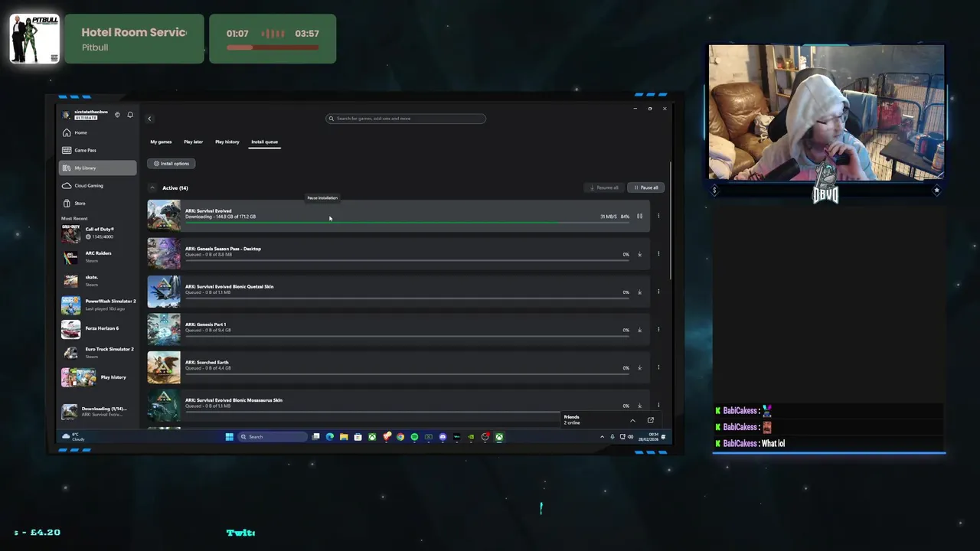Click ARK: Scorched Earth thumbnail
Screen dimensions: 980x551
click(164, 367)
